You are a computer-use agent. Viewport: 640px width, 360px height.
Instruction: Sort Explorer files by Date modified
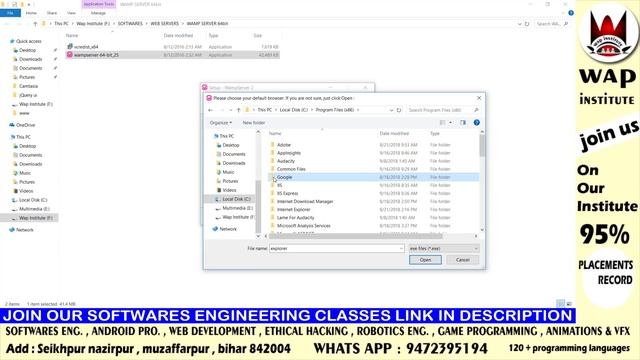tap(178, 36)
